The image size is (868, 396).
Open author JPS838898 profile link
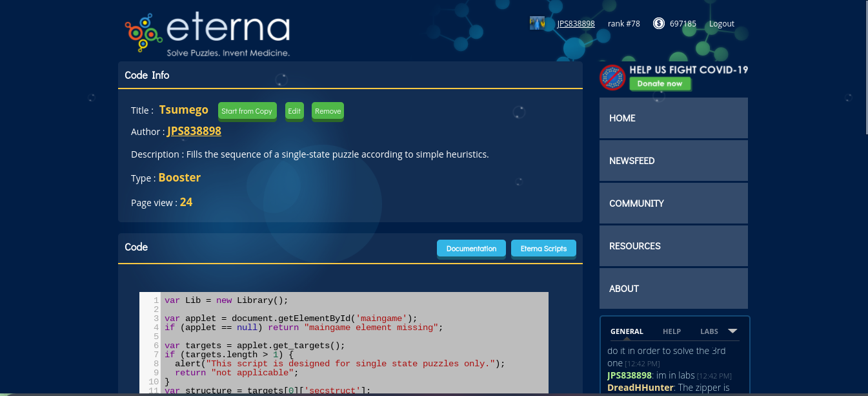[x=194, y=131]
